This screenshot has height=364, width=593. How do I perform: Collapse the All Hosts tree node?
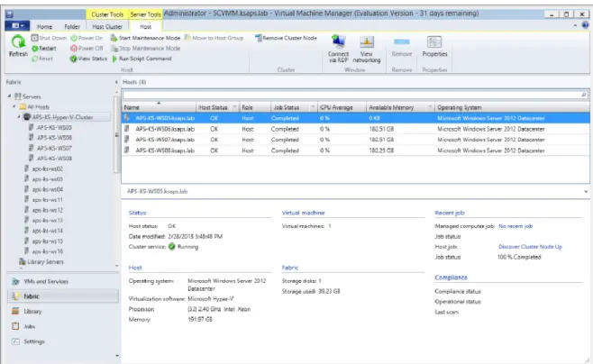click(14, 106)
